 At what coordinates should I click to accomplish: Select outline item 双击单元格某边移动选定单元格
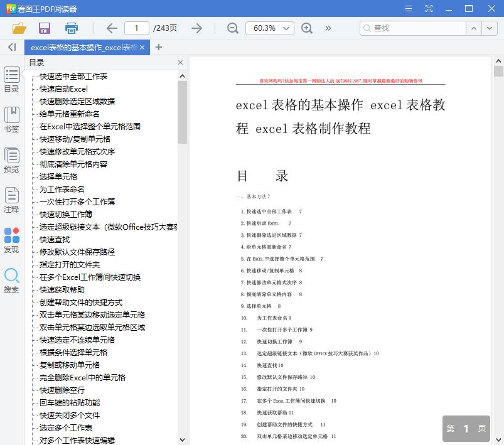(92, 315)
